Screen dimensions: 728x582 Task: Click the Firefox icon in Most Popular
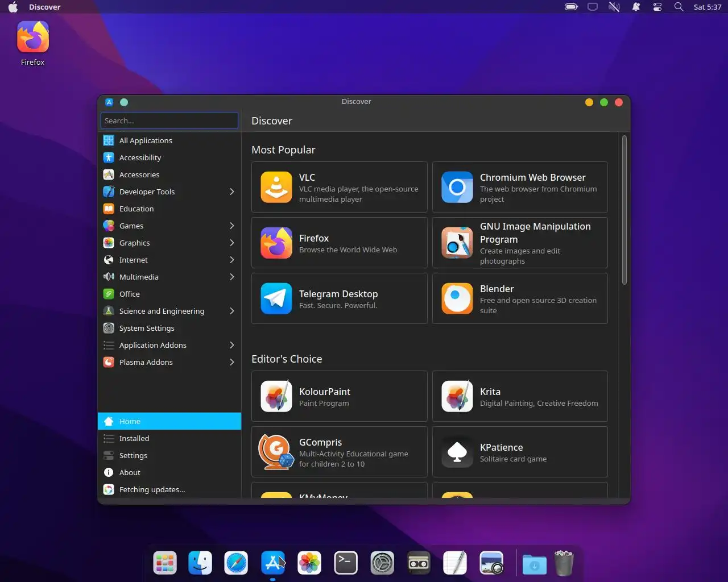click(x=276, y=243)
